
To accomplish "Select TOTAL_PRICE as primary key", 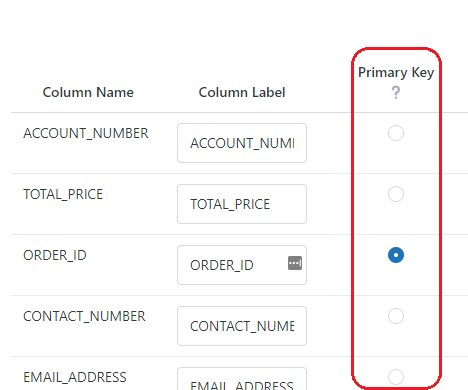I will [396, 194].
